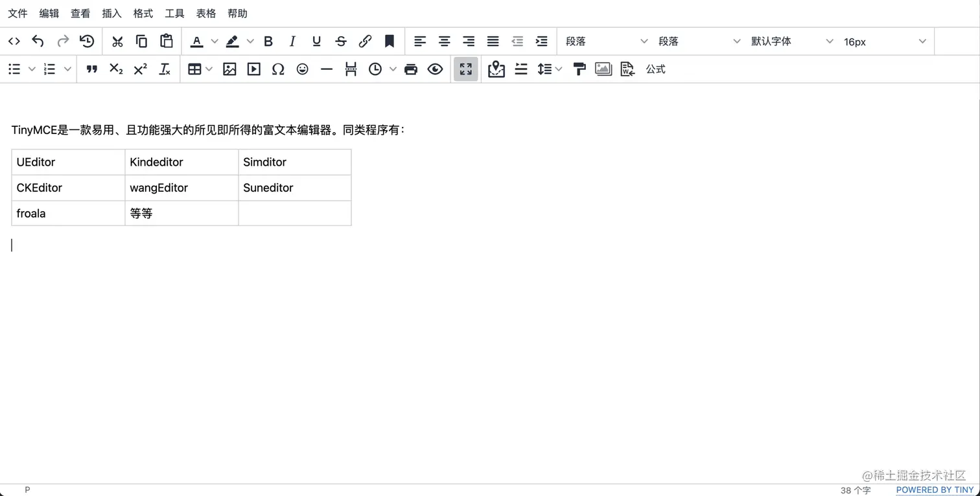Apply superscript formatting

(140, 69)
